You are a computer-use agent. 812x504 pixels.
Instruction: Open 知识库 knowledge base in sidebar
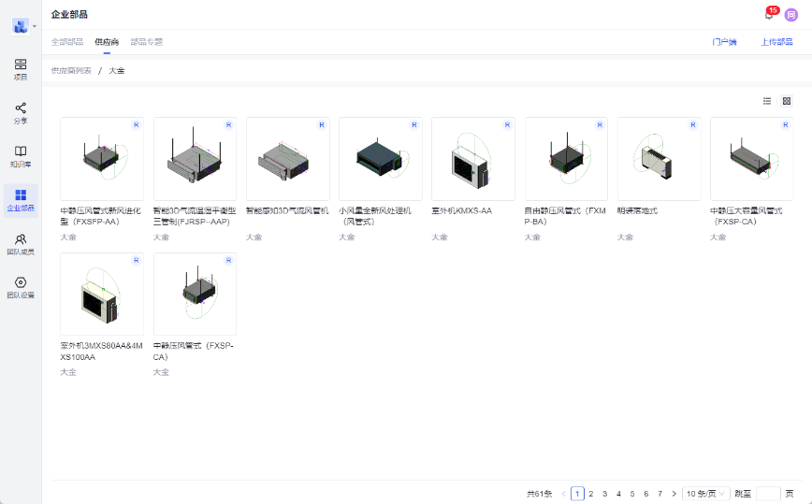[21, 156]
